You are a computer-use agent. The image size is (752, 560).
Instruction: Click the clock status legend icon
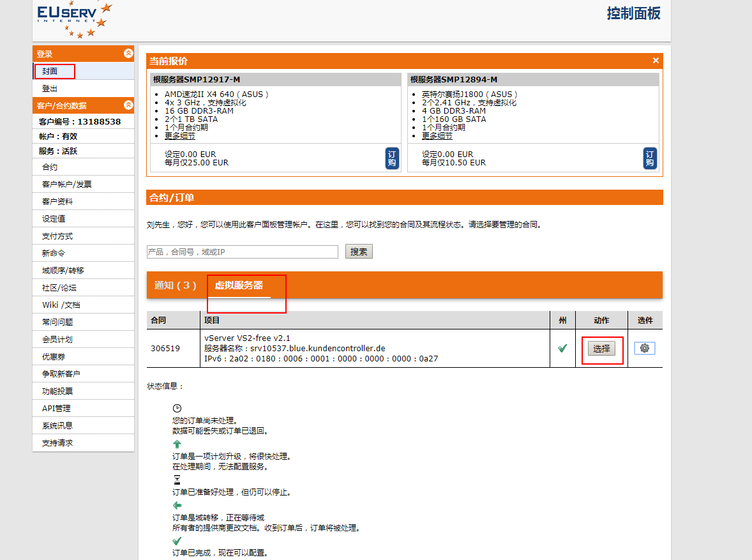[x=177, y=409]
